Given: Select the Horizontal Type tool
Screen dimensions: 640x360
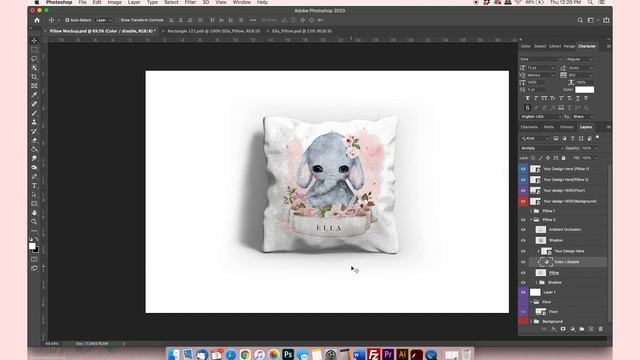Looking at the screenshot, I should (34, 186).
